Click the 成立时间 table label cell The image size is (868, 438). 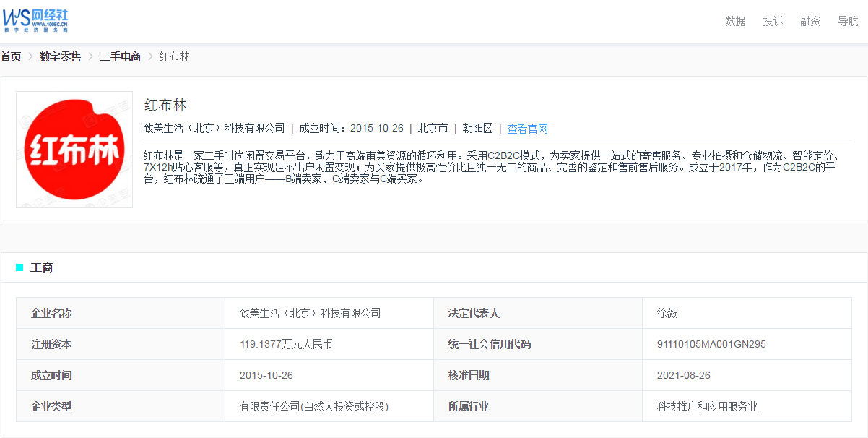point(121,375)
